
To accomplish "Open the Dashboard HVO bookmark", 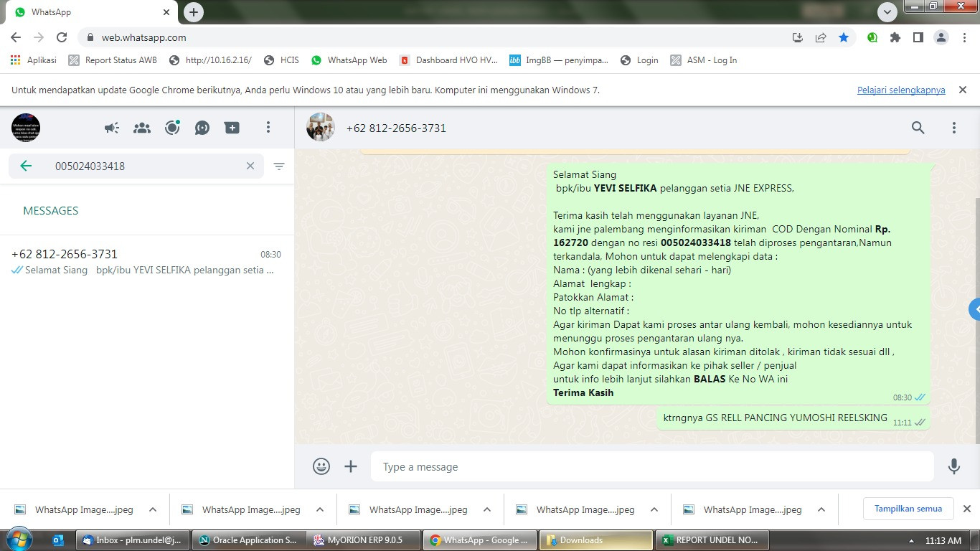I will pos(448,60).
